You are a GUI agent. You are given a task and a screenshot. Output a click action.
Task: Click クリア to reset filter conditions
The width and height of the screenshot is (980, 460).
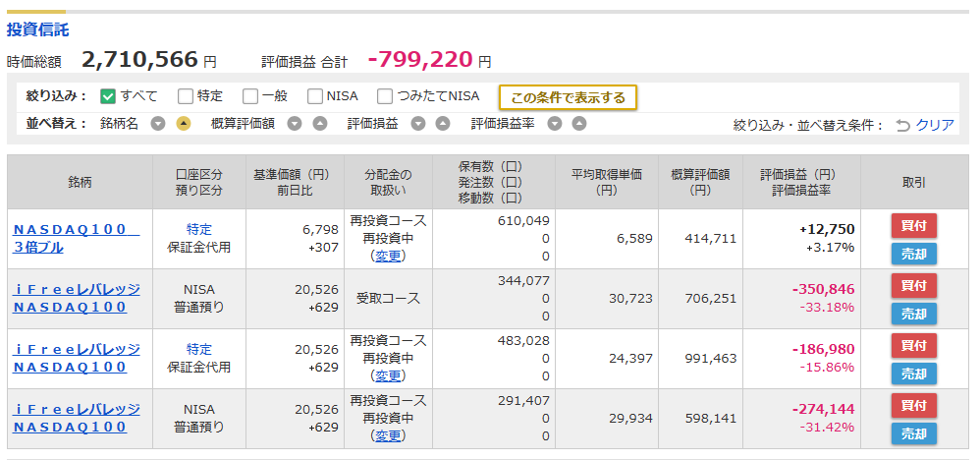[935, 125]
